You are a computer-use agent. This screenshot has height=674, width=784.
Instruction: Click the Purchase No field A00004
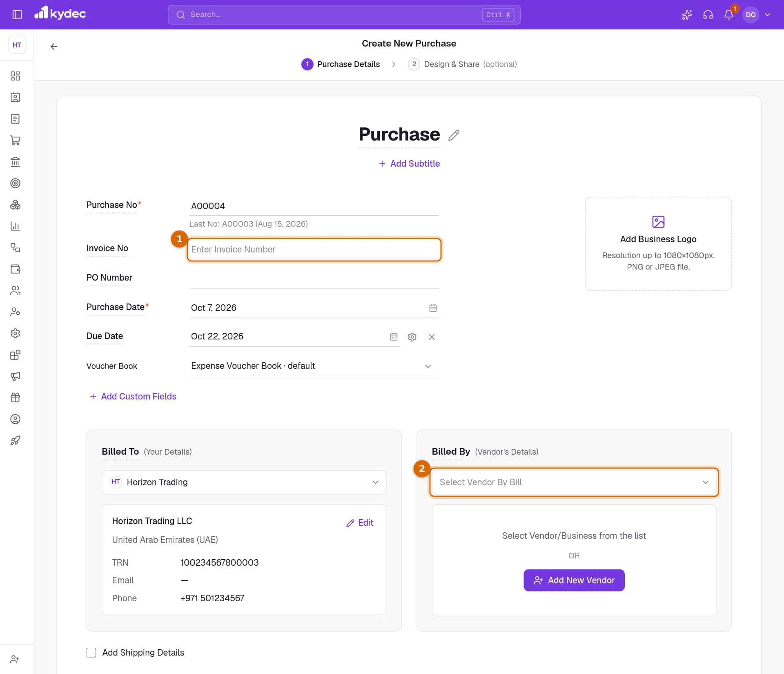(x=314, y=206)
